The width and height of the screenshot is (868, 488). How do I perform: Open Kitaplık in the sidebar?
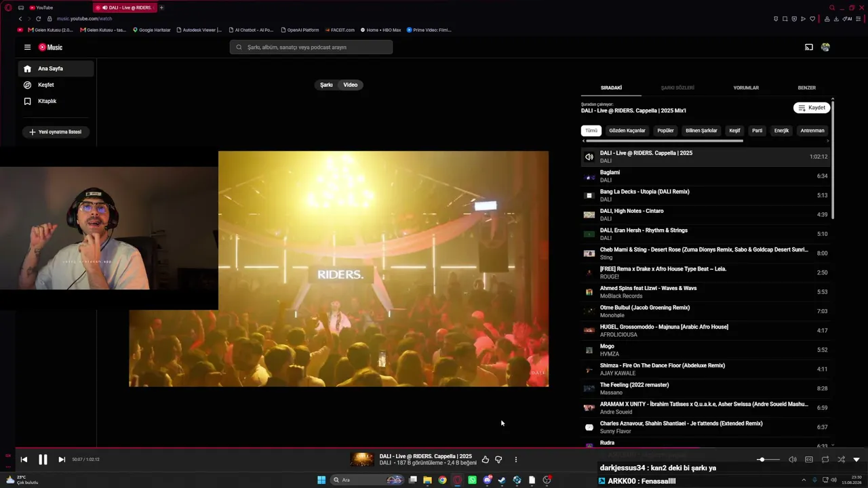56,101
